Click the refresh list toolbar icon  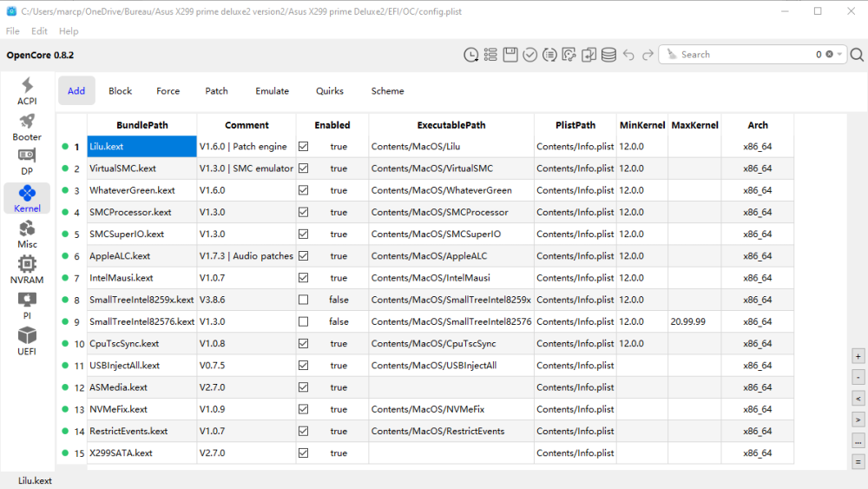[549, 54]
